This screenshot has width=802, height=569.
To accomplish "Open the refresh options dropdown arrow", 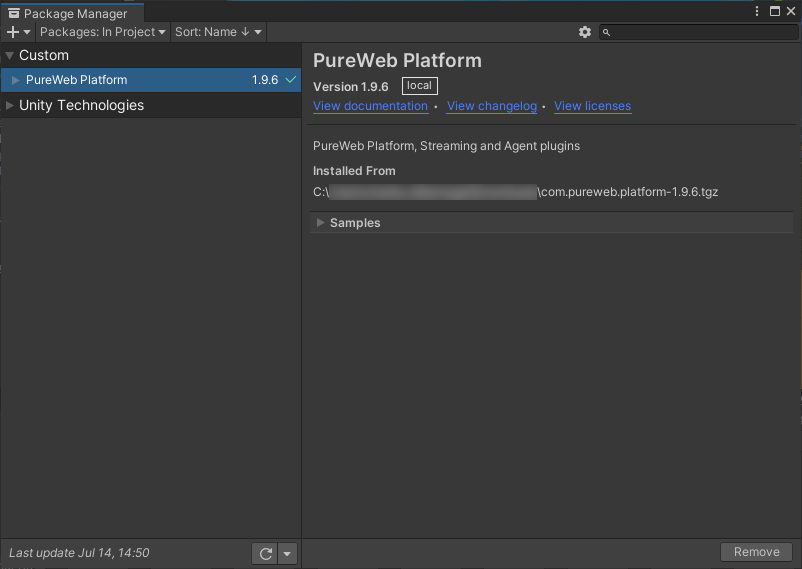I will (287, 553).
